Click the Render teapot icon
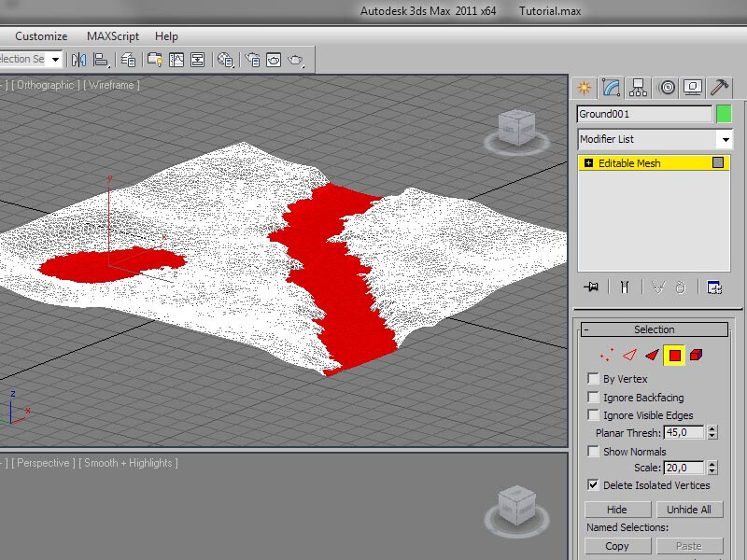This screenshot has width=747, height=560. 296,60
